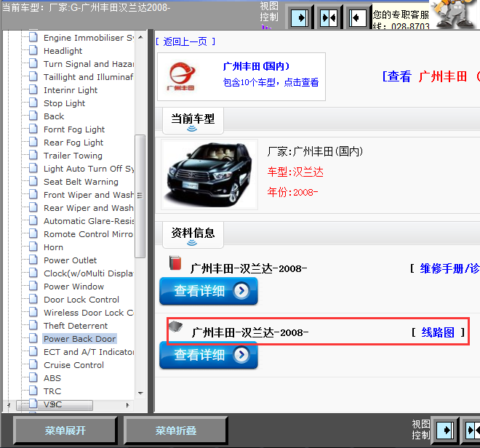Click 年份:2008- red text
480x448 pixels.
pos(292,192)
